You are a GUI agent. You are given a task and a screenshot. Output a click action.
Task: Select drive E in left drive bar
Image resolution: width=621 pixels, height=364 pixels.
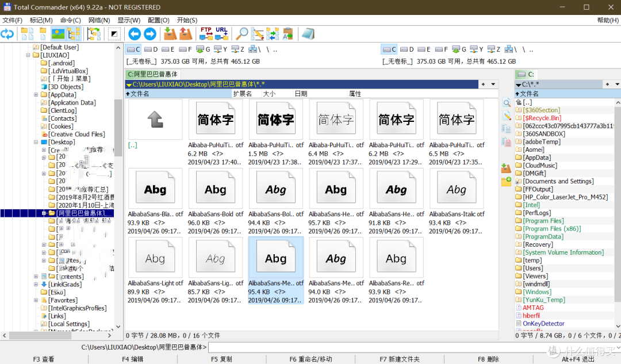(168, 49)
